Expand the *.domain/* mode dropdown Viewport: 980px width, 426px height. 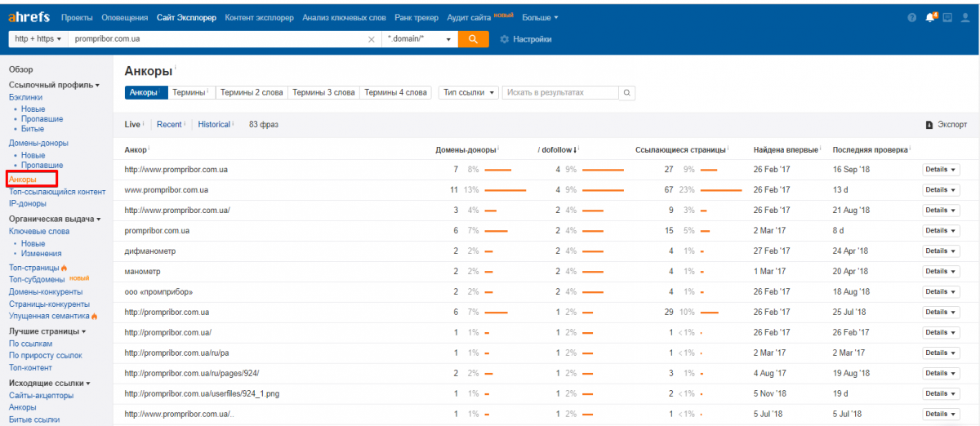click(420, 39)
